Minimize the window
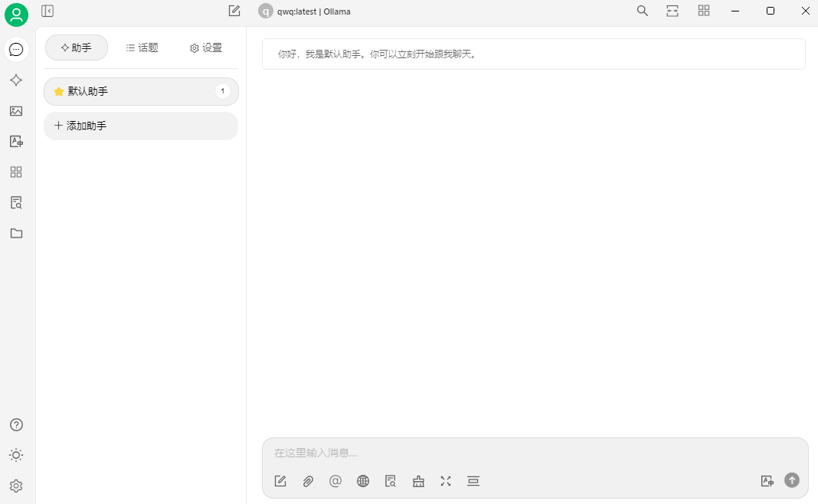Viewport: 818px width, 504px height. click(x=735, y=11)
